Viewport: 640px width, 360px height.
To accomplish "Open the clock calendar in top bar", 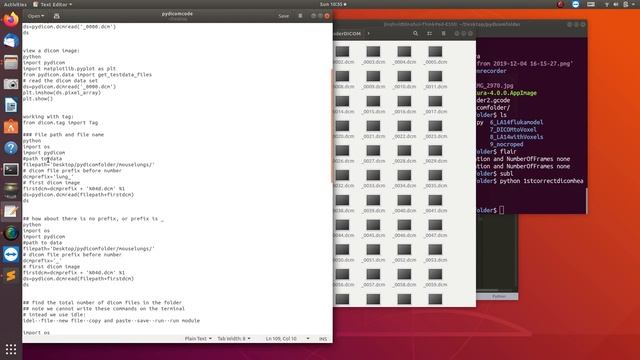I will (x=333, y=4).
